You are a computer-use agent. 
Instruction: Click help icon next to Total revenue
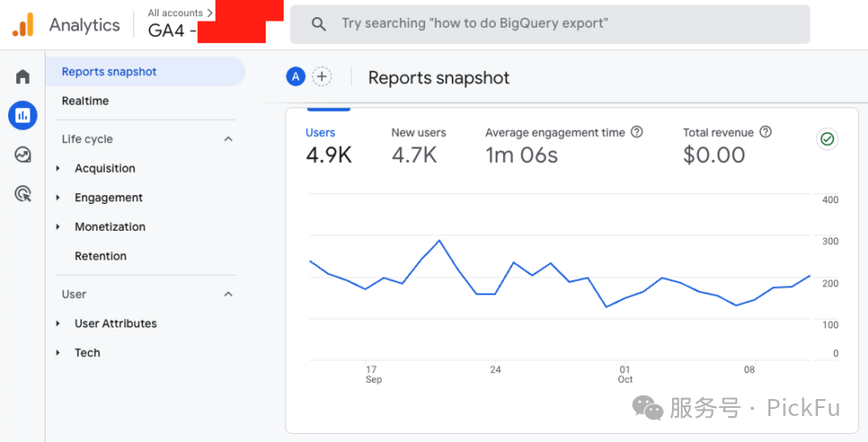[x=766, y=132]
